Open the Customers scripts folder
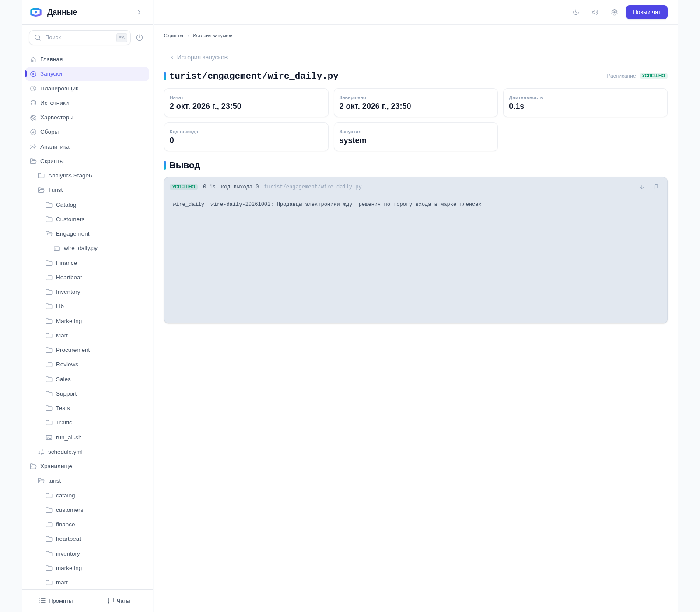Screen dimensions: 700x612 click(x=87, y=219)
